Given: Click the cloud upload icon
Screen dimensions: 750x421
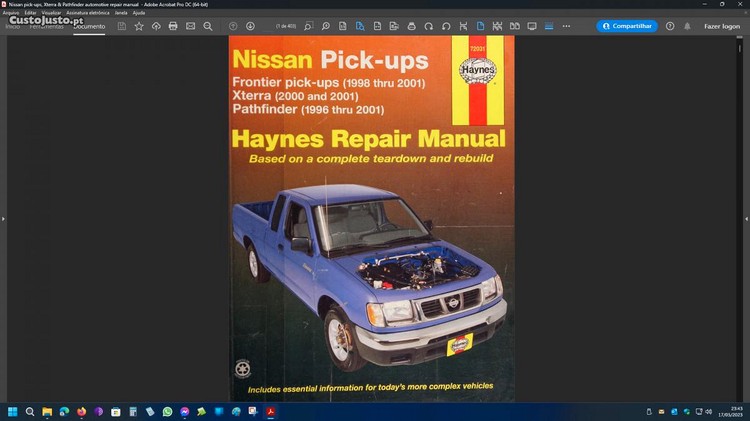Looking at the screenshot, I should 156,26.
